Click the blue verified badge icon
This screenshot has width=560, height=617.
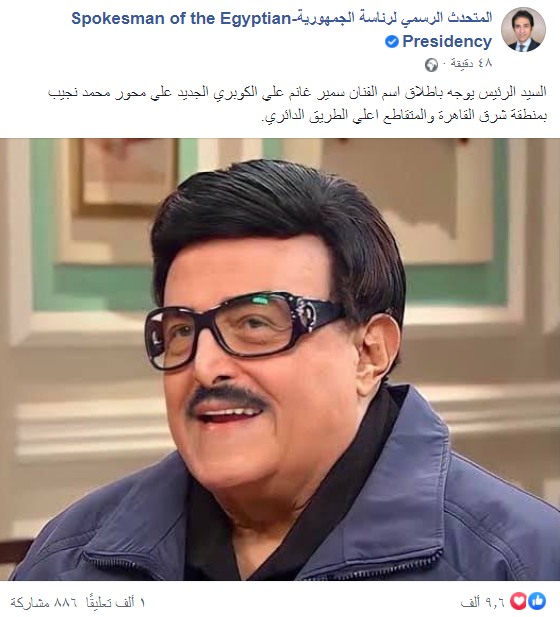point(392,41)
